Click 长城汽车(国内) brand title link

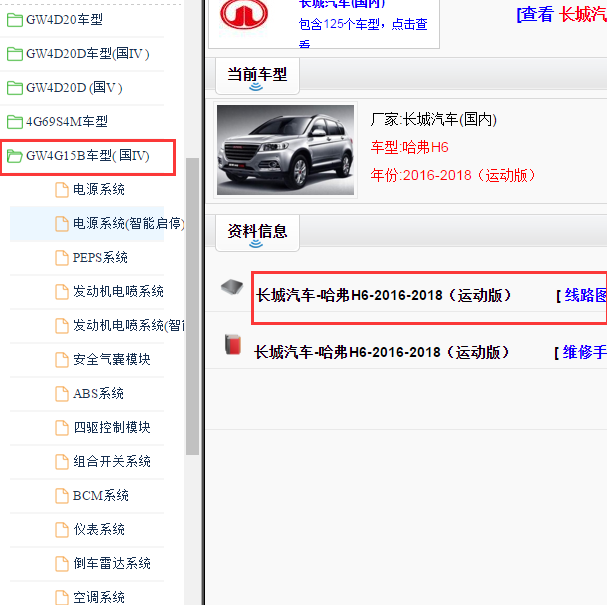coord(342,4)
